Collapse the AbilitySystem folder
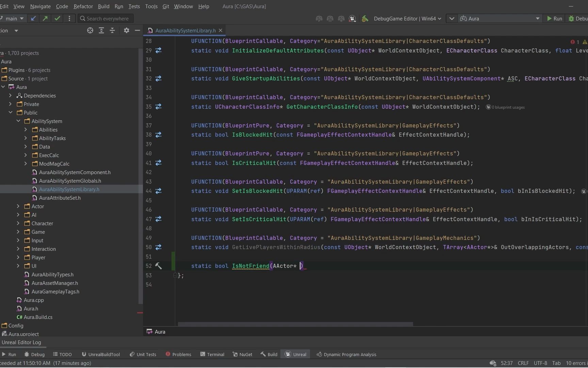The height and width of the screenshot is (368, 588). pyautogui.click(x=18, y=121)
